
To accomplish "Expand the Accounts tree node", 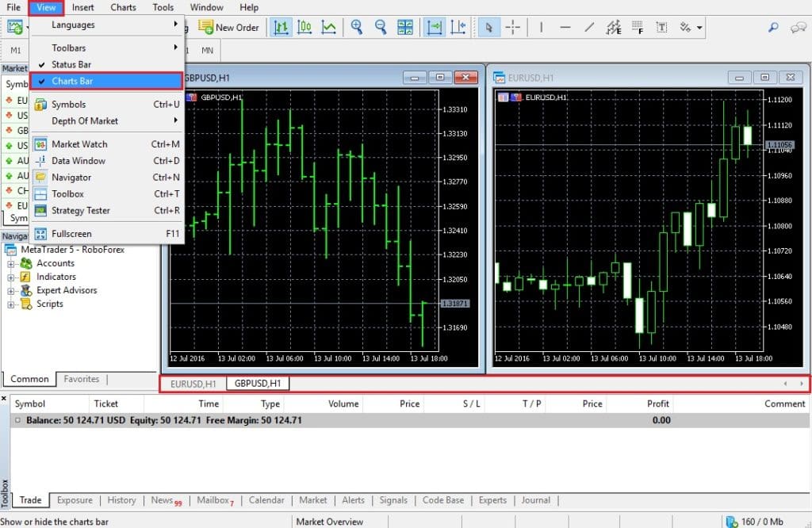I will tap(10, 264).
